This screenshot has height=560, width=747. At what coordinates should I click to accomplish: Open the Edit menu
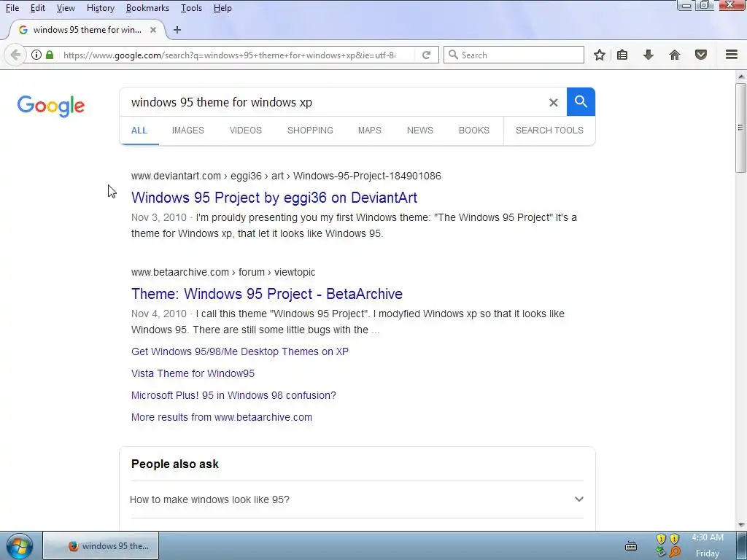(x=38, y=8)
